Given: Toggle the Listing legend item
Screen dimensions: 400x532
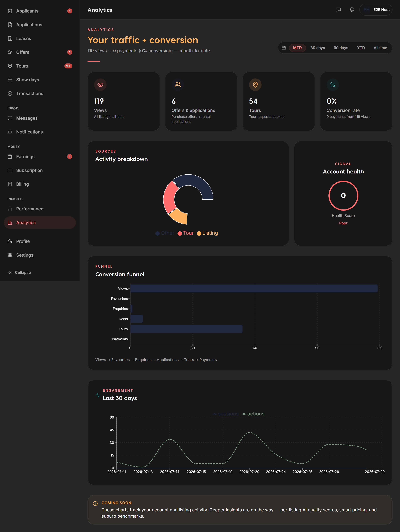Looking at the screenshot, I should coord(207,233).
